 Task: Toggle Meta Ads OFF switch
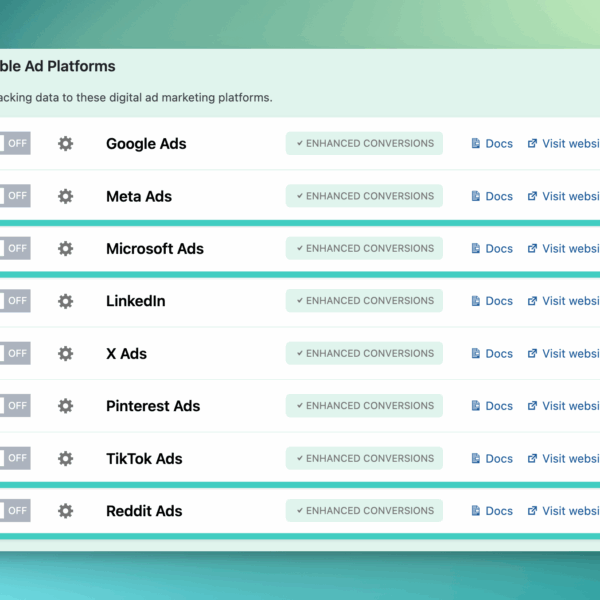(15, 196)
